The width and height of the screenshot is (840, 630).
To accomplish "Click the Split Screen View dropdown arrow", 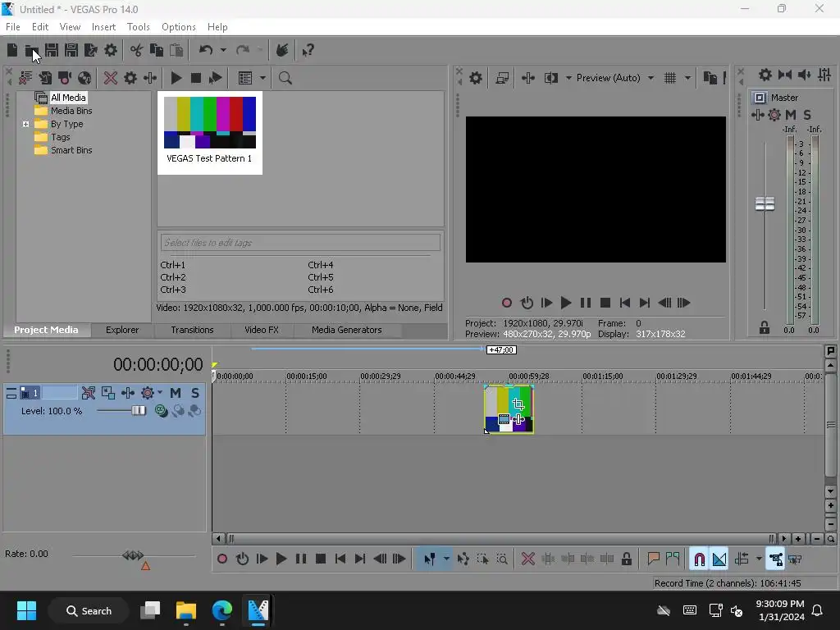I will [568, 78].
